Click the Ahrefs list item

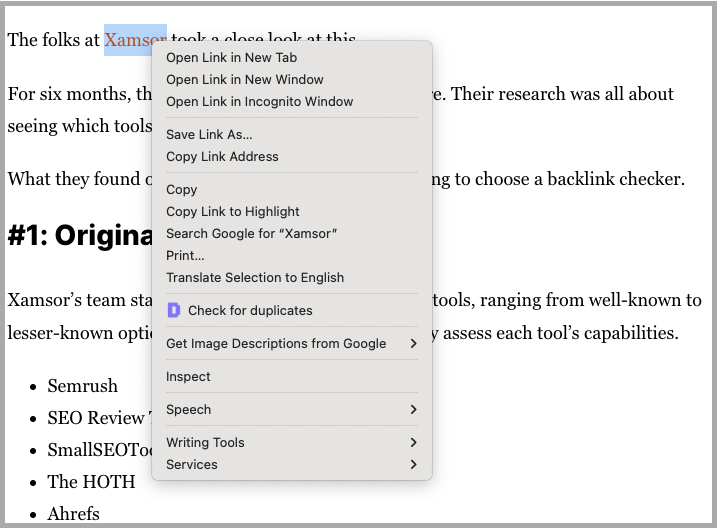(x=73, y=514)
